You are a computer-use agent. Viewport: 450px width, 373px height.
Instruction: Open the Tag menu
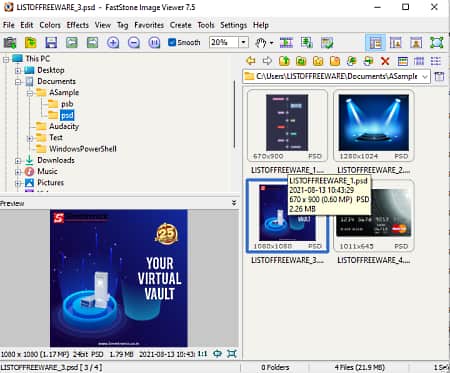pos(122,25)
